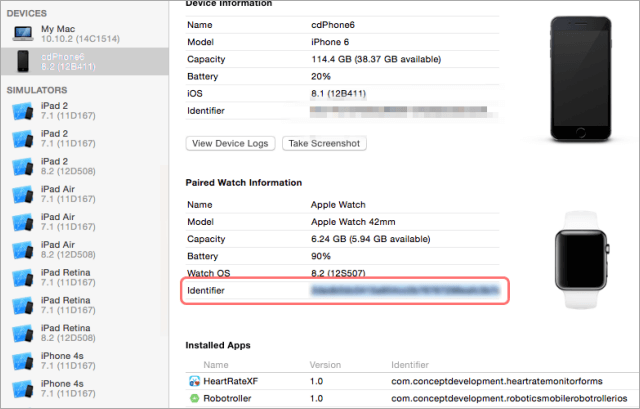Sort installed apps by Version column header
This screenshot has width=640, height=409.
(x=325, y=365)
